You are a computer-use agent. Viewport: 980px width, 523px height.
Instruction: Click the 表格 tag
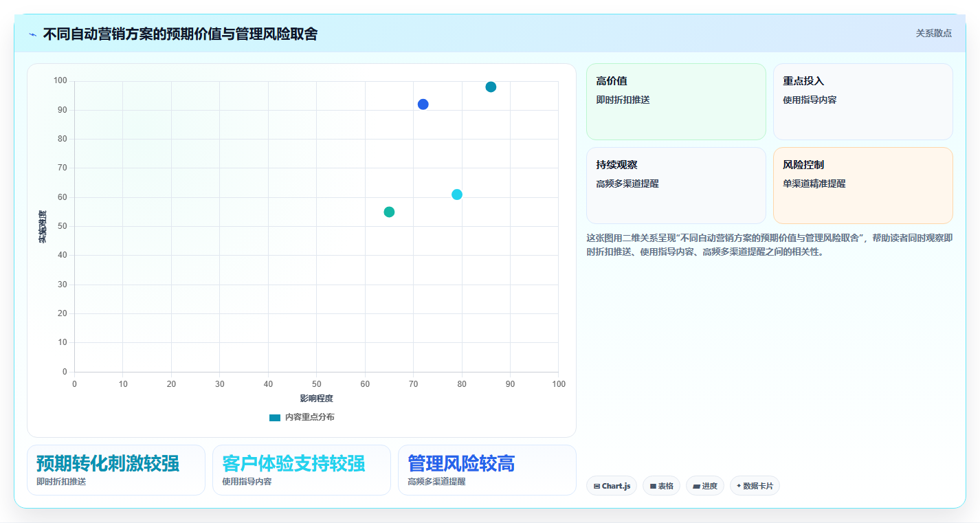(x=661, y=486)
